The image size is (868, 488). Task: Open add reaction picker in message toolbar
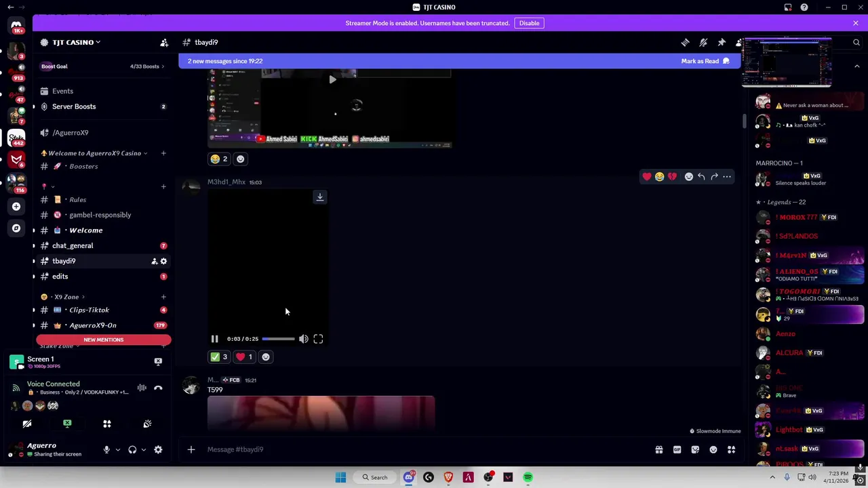689,177
